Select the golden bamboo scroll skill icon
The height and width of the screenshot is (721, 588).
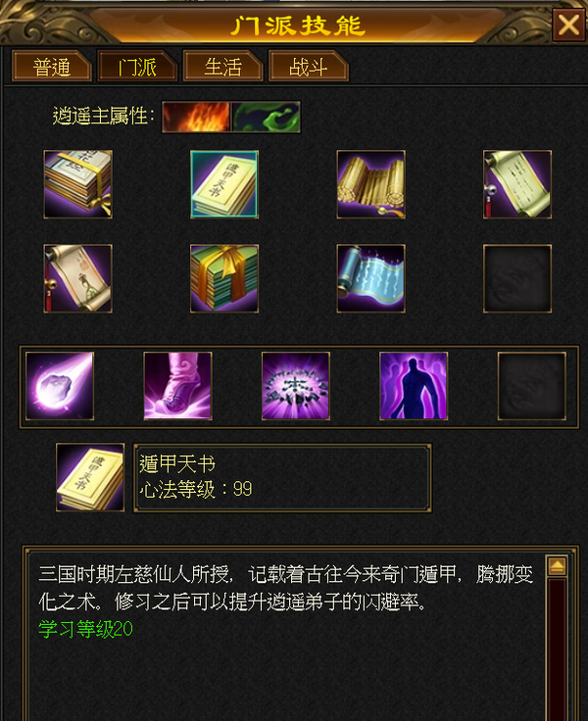pyautogui.click(x=370, y=184)
